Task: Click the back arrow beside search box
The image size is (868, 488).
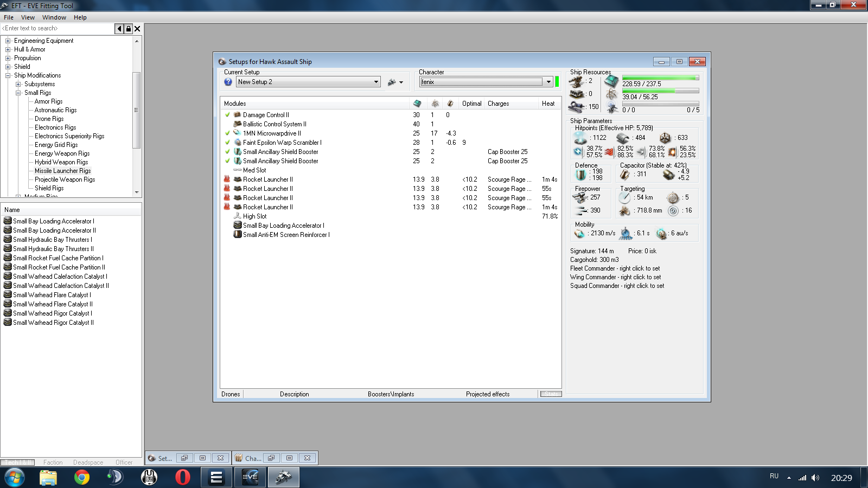Action: pos(119,29)
